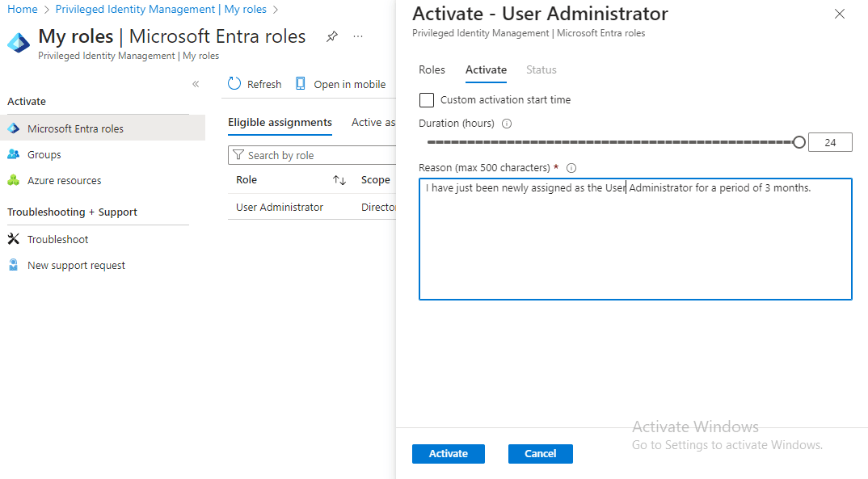Select Microsoft Entra roles in sidebar
Viewport: 868px width, 479px height.
point(75,128)
